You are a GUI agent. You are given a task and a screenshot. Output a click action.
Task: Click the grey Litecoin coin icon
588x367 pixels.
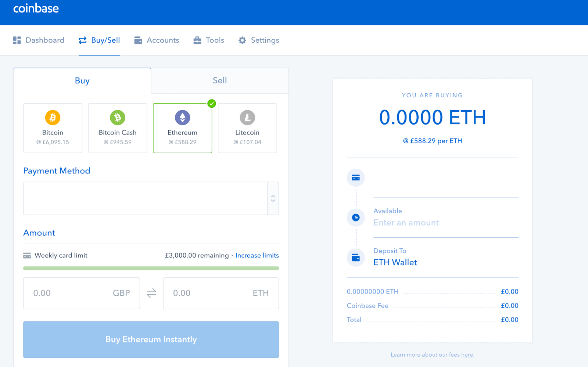tap(247, 118)
